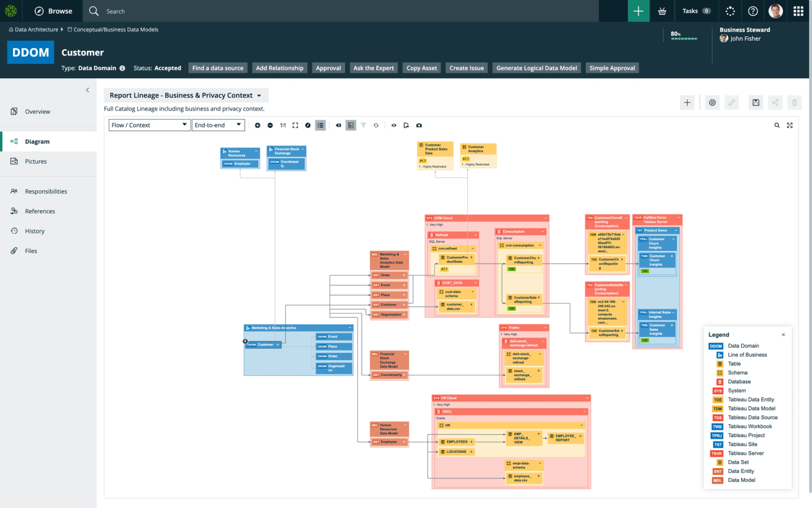The height and width of the screenshot is (508, 812).
Task: Open the apps grid icon
Action: (x=798, y=11)
